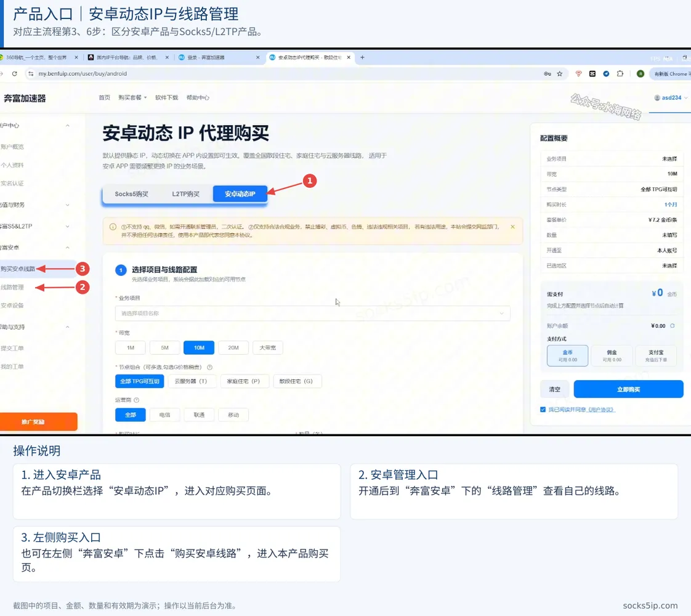Viewport: 691px width, 616px height.
Task: Close the 安卓动态IP代理购买 tab
Action: (x=349, y=57)
